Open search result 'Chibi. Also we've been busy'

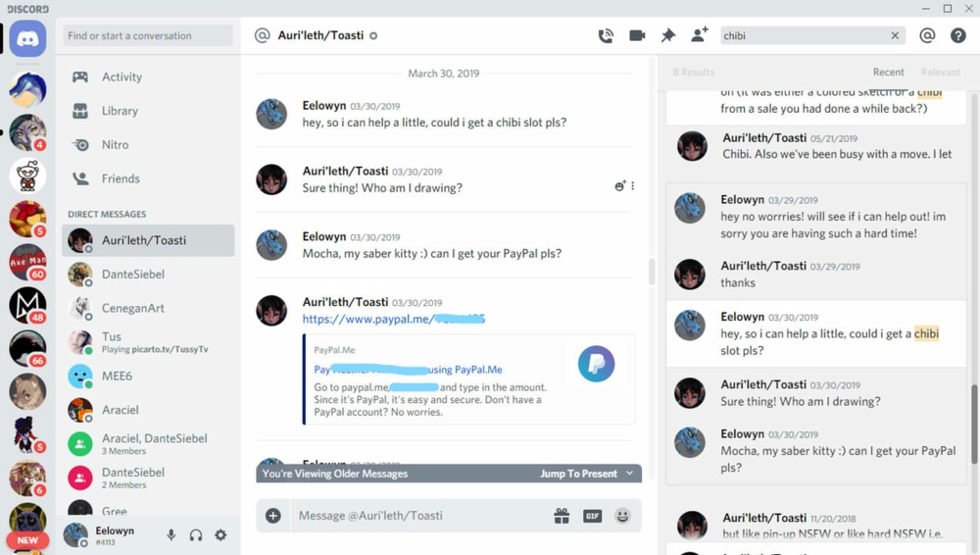pos(816,146)
